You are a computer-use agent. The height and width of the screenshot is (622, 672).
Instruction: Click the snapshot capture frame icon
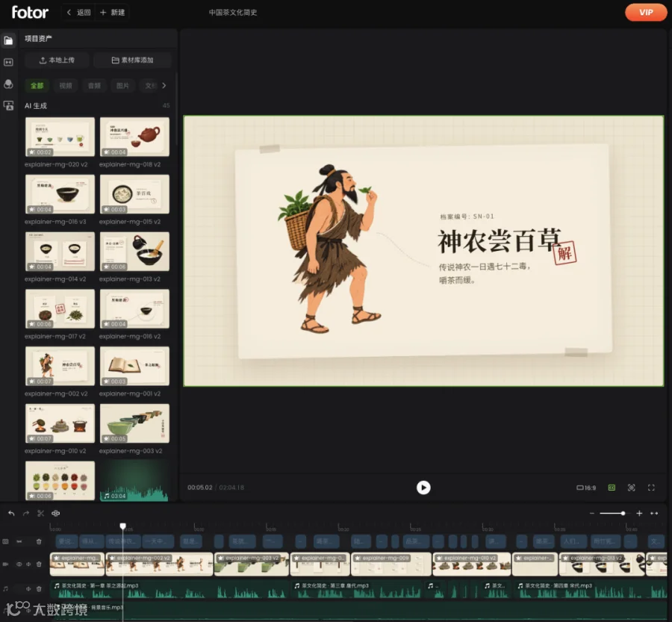[631, 488]
